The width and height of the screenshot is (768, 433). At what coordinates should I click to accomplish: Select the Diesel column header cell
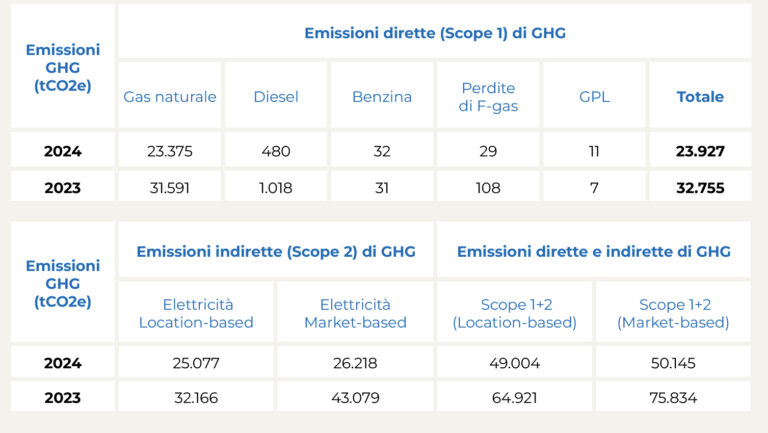pos(276,97)
